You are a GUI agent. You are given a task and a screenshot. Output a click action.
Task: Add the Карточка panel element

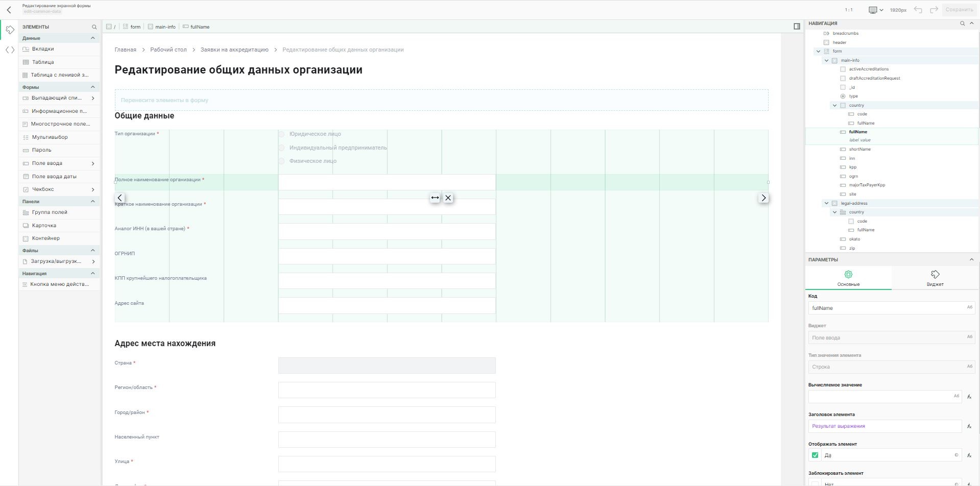pos(59,226)
